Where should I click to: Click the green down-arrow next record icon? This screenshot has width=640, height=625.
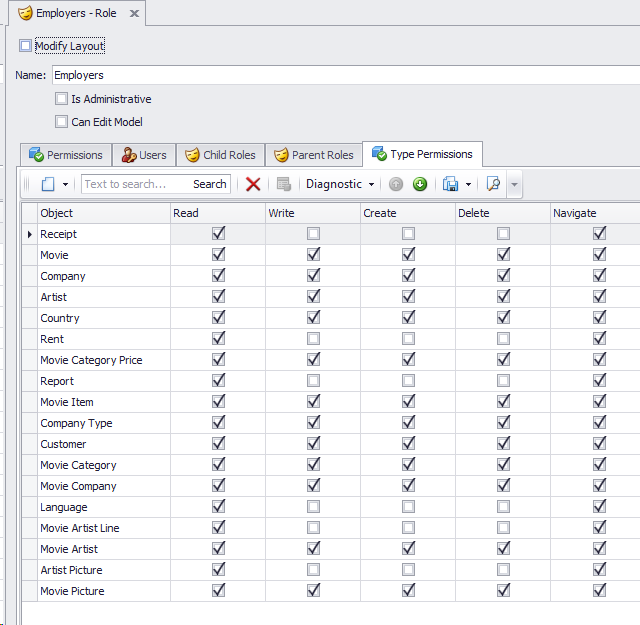click(x=420, y=184)
